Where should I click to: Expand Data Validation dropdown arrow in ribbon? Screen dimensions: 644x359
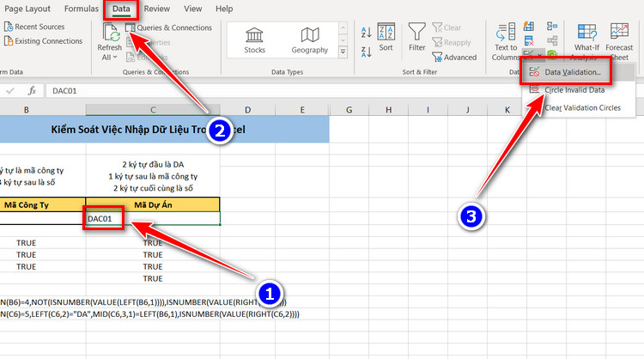click(x=540, y=55)
